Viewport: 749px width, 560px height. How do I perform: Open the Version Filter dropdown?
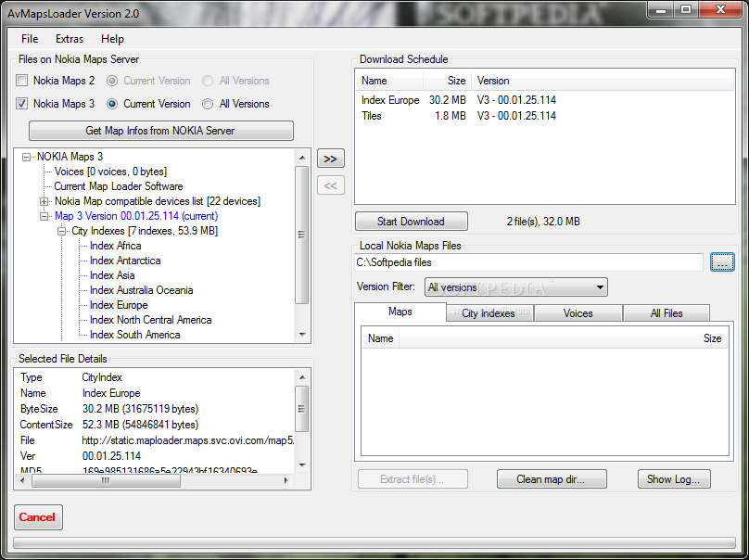coord(516,287)
